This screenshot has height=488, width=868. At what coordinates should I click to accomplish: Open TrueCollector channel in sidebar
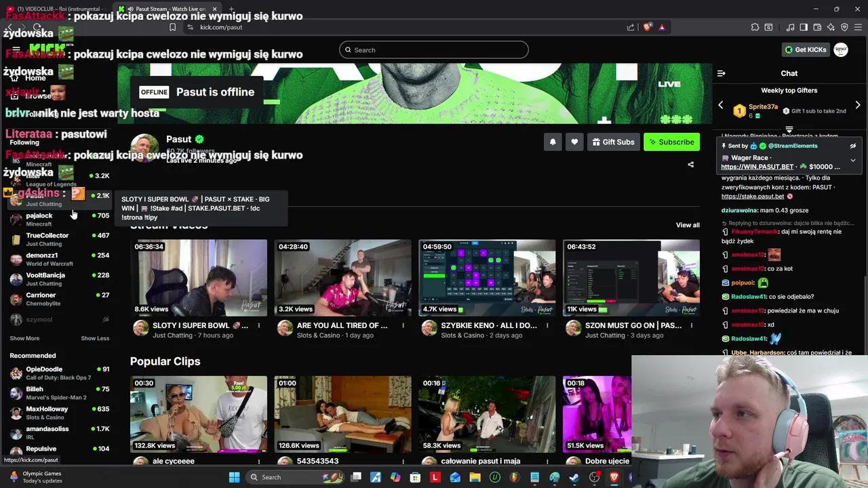(x=60, y=239)
